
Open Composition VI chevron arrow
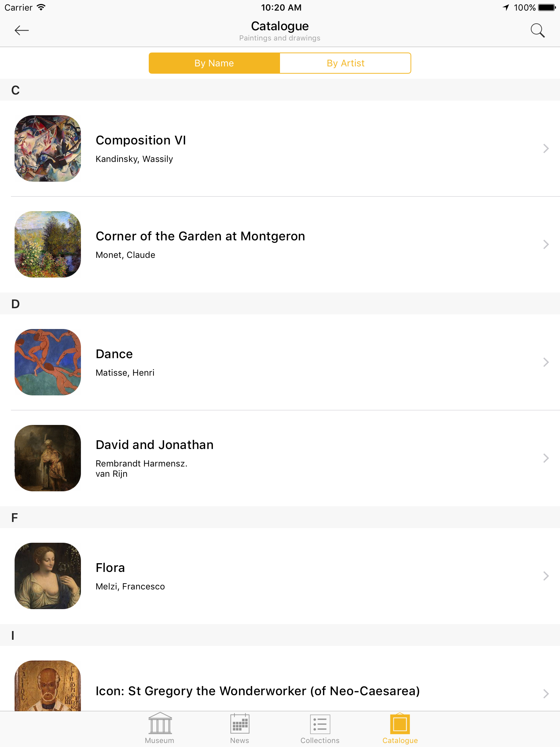(x=546, y=148)
